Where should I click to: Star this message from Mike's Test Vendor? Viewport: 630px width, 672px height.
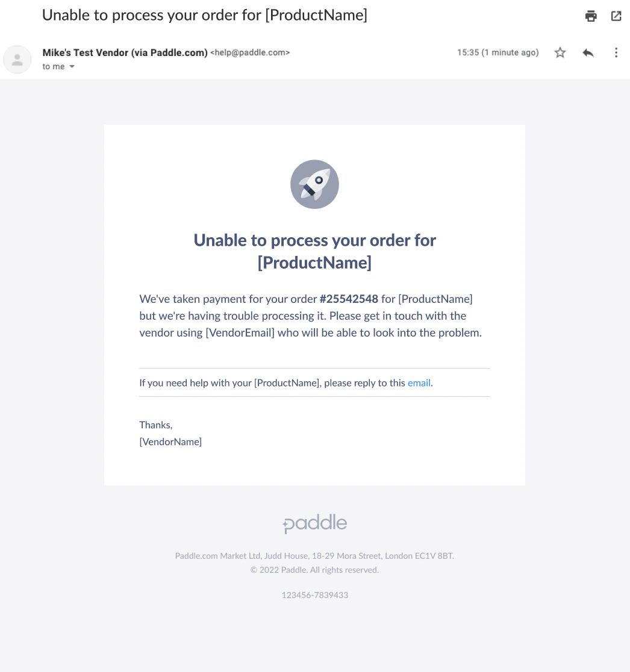[x=560, y=53]
